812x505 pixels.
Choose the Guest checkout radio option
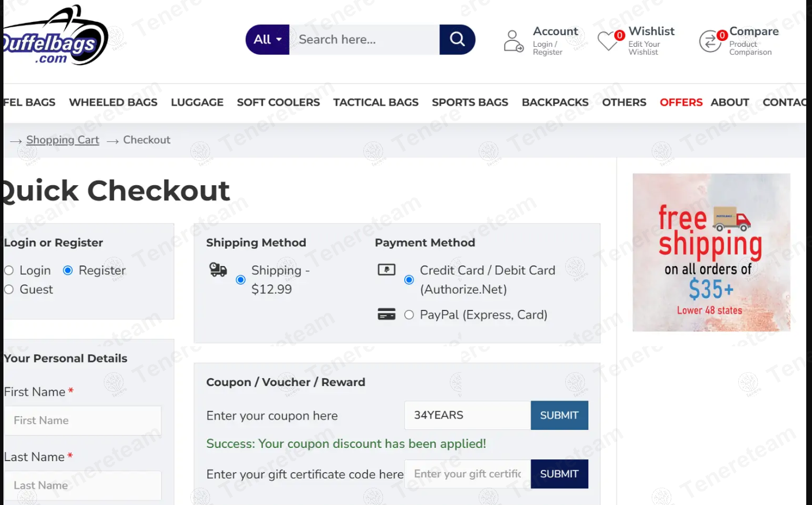click(9, 289)
